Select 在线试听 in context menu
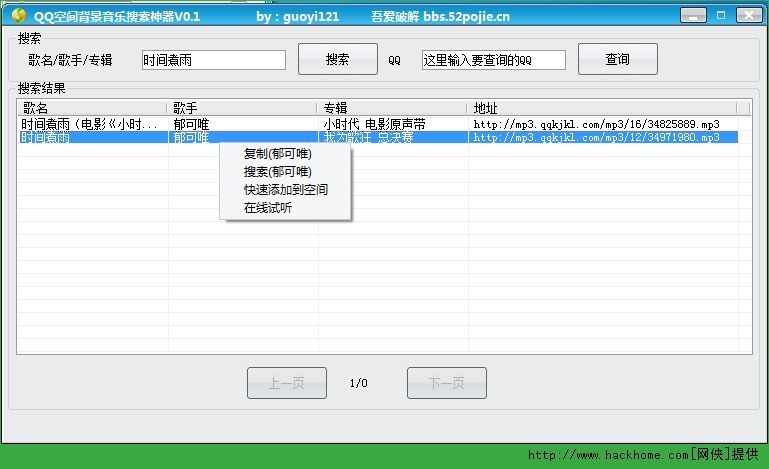This screenshot has width=769, height=469. coord(268,208)
